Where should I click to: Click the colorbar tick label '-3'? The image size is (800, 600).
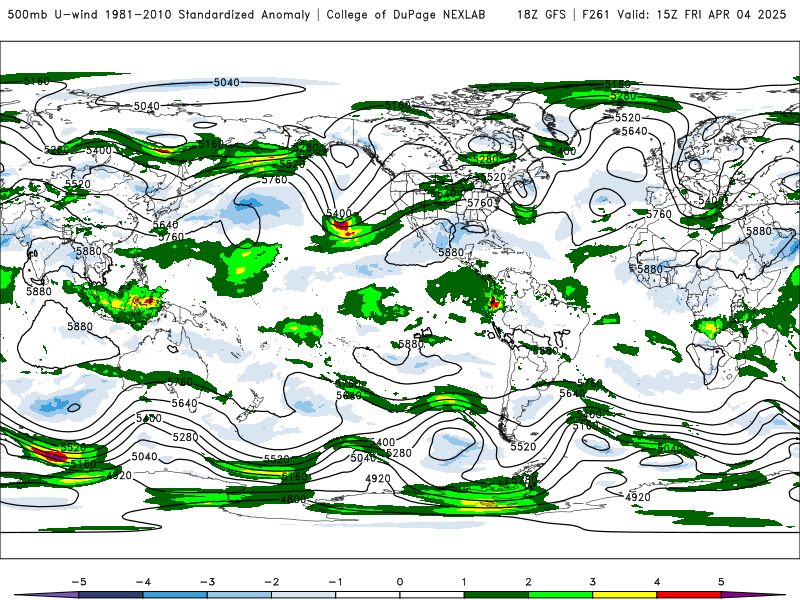pos(207,582)
